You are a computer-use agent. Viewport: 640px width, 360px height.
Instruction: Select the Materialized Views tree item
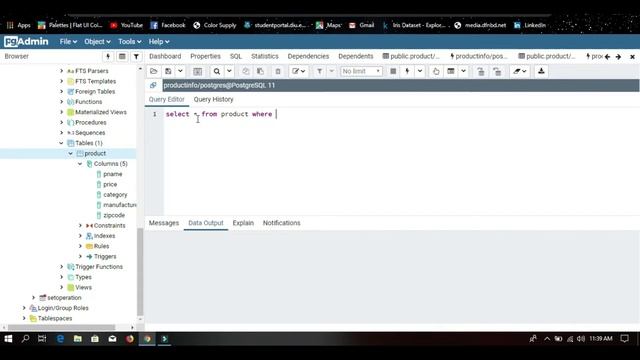[100, 112]
